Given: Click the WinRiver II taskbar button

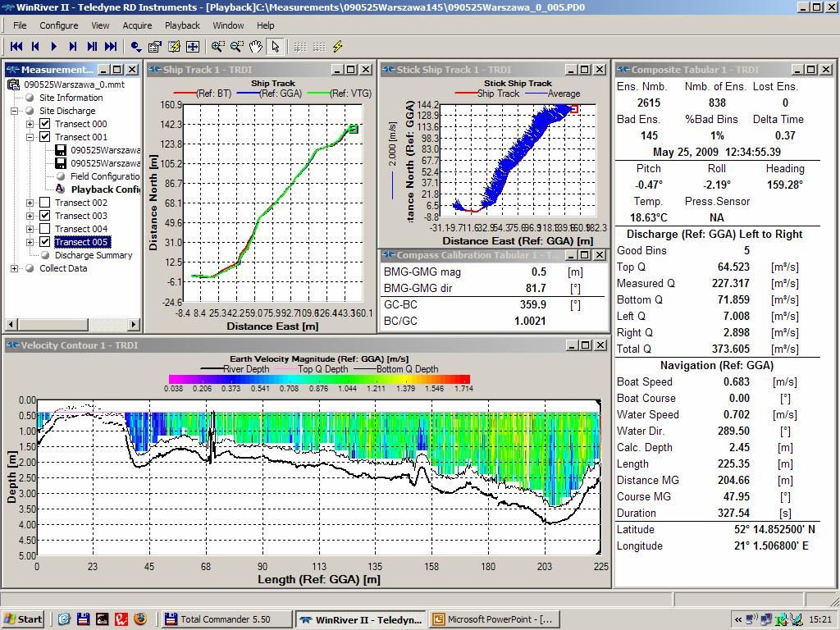Looking at the screenshot, I should click(362, 619).
